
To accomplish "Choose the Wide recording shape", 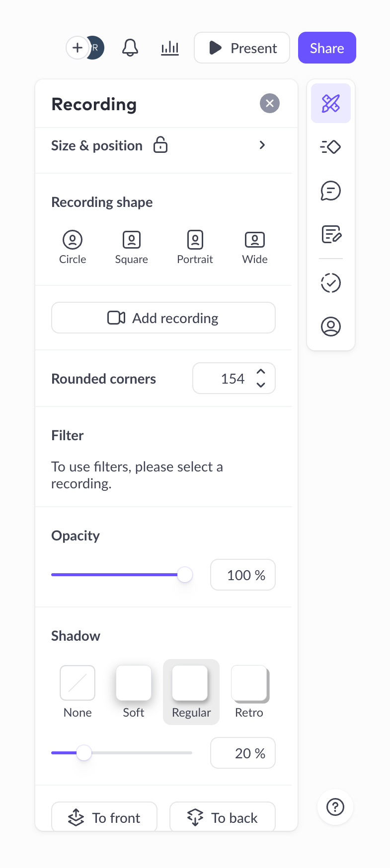I will click(254, 240).
